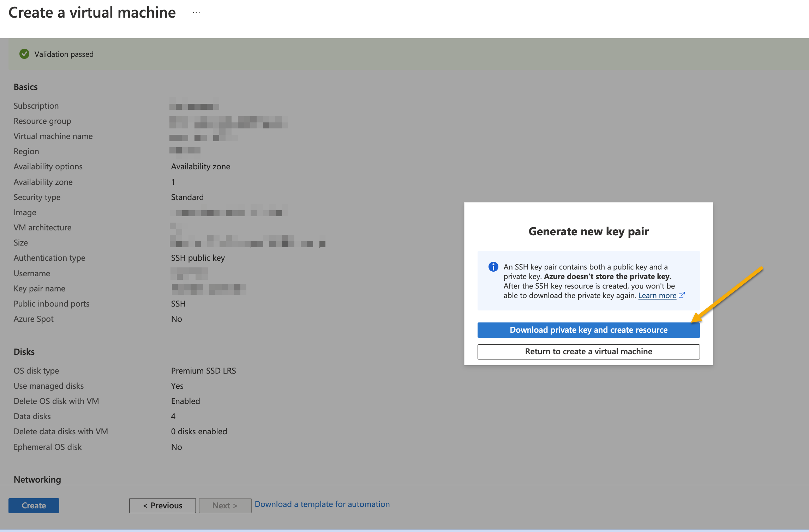Click the green Validation passed checkmark icon
This screenshot has height=532, width=809.
[x=24, y=54]
